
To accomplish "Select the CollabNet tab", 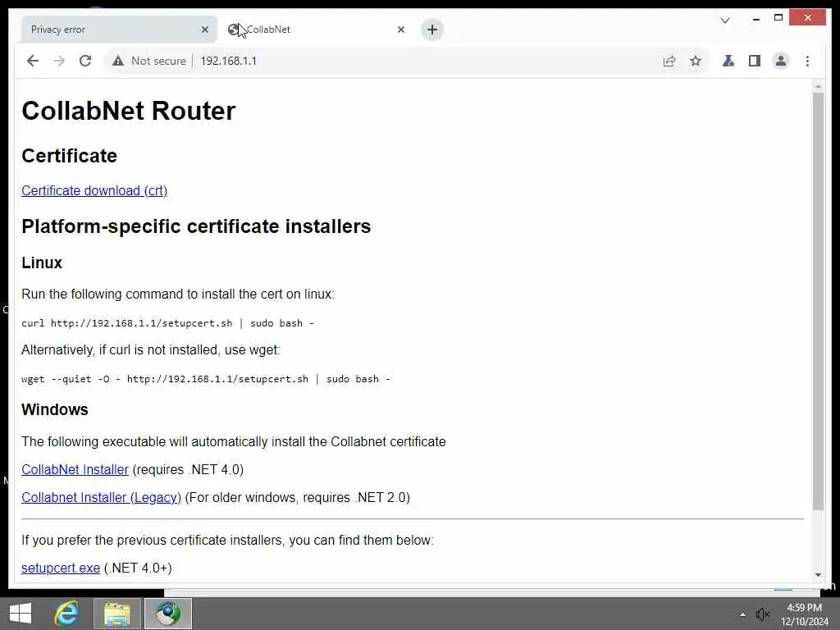I will (316, 30).
